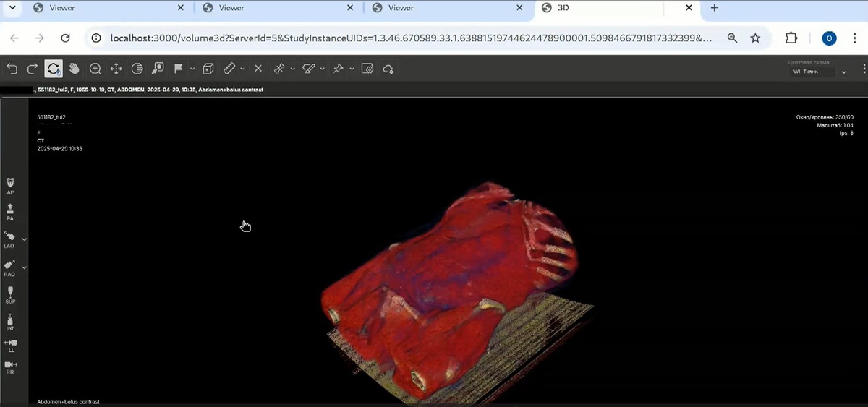The height and width of the screenshot is (407, 868).
Task: Switch to the third Viewer tab
Action: pyautogui.click(x=446, y=8)
